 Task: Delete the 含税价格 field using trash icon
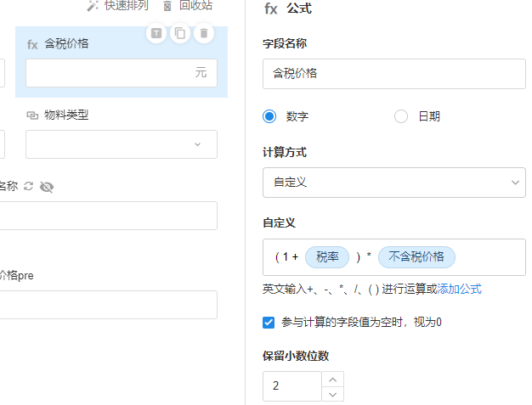(204, 33)
